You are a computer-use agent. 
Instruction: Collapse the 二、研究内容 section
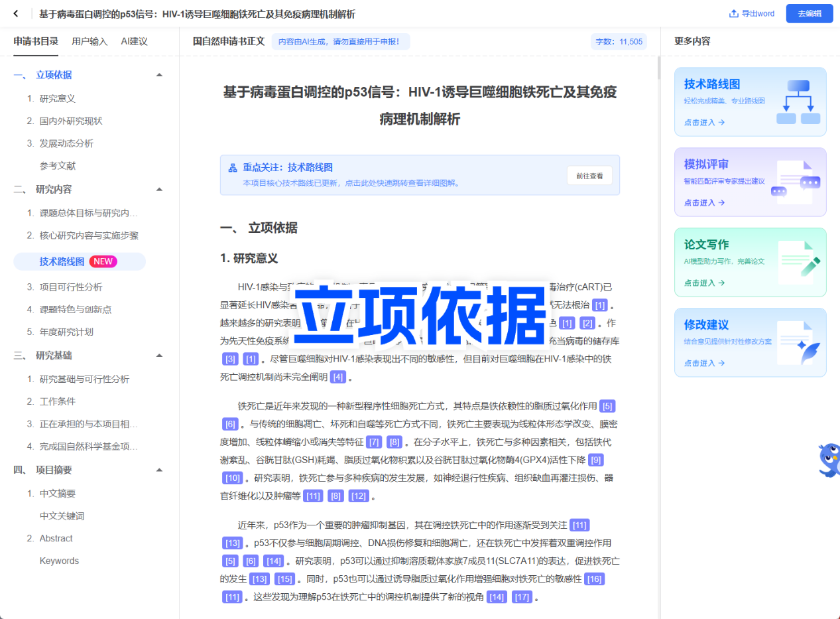(159, 189)
